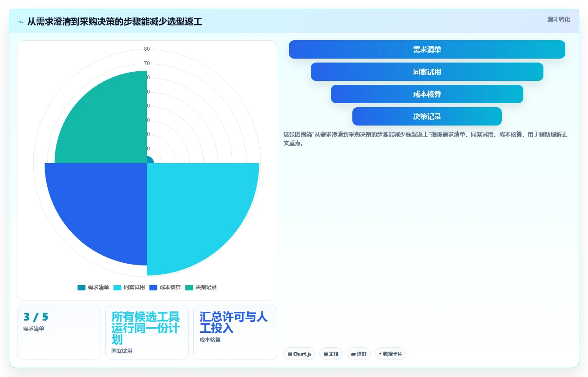588x377 pixels.
Task: Click the 表格 tag chip
Action: point(331,354)
